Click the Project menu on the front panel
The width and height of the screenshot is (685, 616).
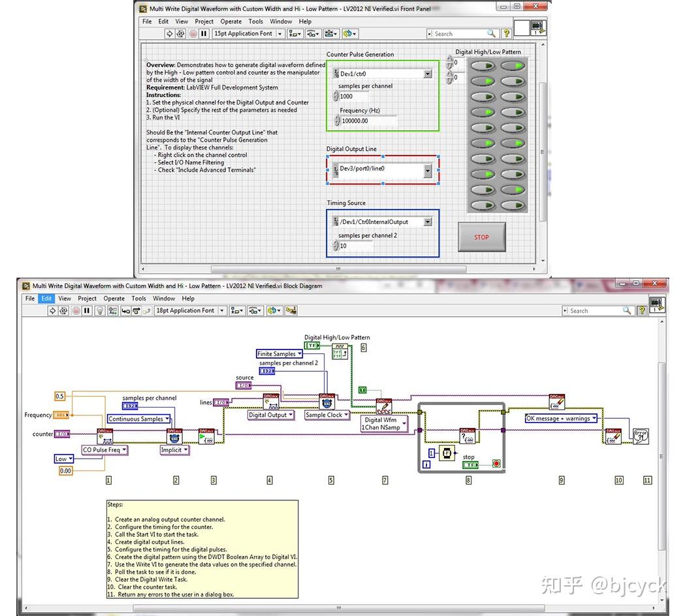point(204,21)
